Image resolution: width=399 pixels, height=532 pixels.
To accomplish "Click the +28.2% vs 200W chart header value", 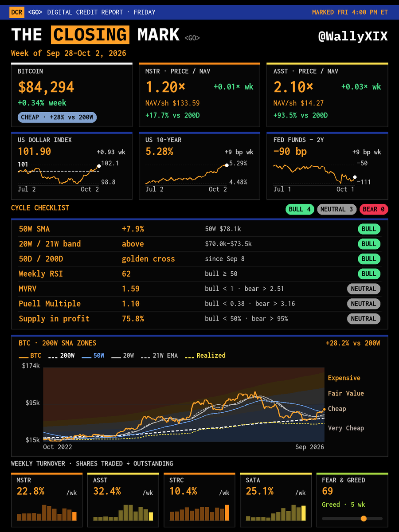I will click(353, 343).
